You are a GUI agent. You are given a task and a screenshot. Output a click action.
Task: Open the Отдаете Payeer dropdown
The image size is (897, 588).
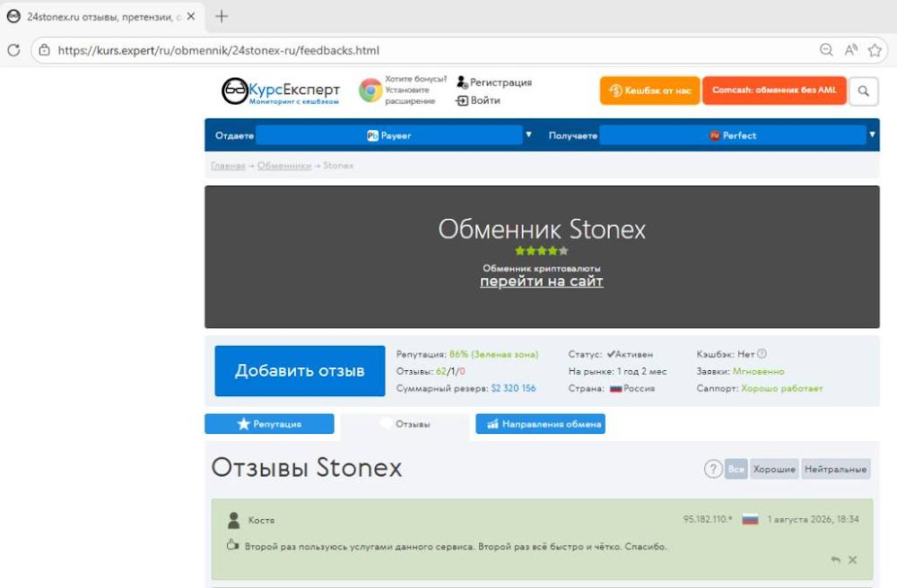pyautogui.click(x=389, y=135)
